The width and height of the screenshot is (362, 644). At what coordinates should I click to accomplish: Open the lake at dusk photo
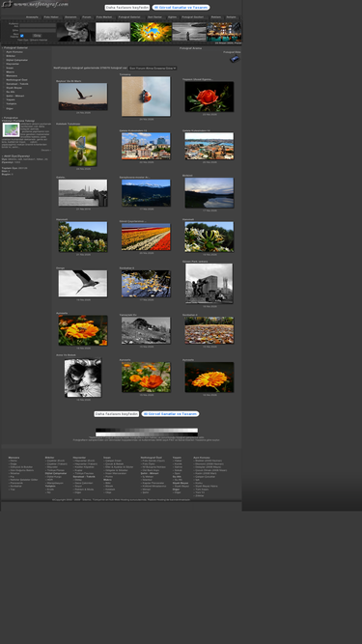(x=209, y=193)
